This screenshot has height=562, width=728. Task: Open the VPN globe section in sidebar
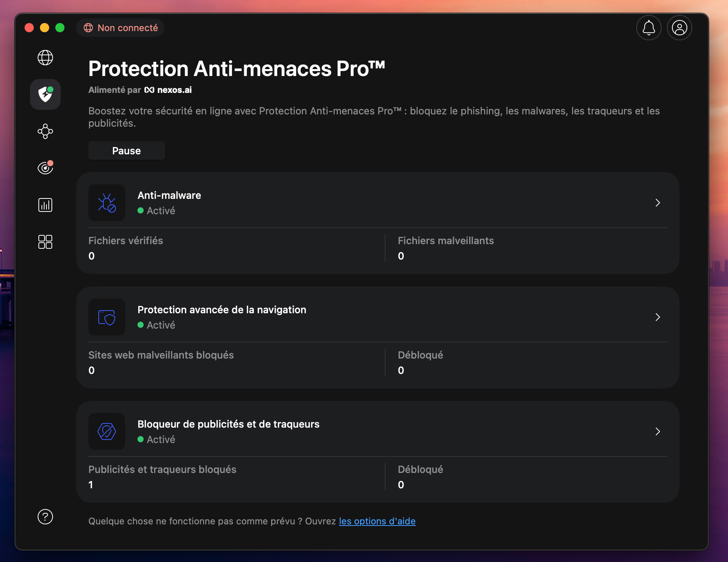[45, 58]
